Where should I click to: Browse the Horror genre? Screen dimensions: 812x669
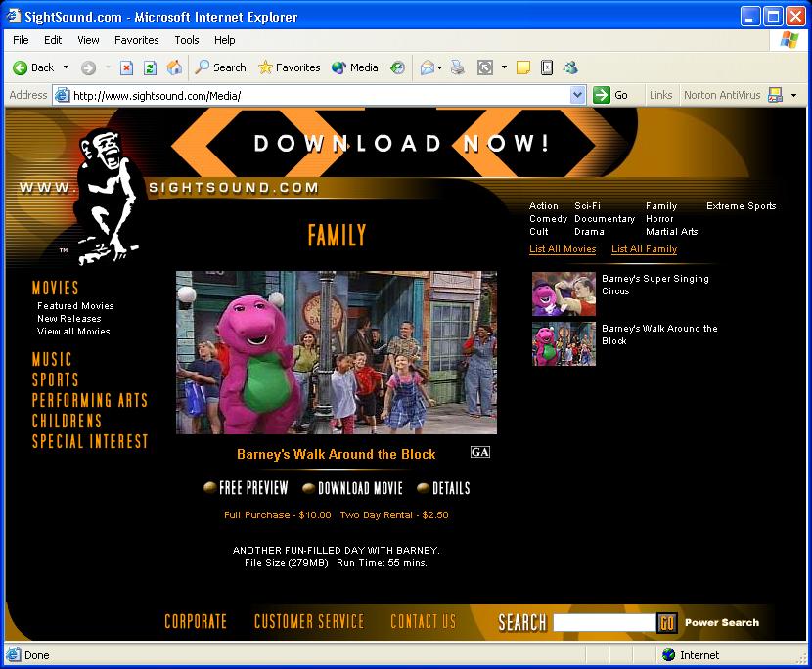point(659,219)
